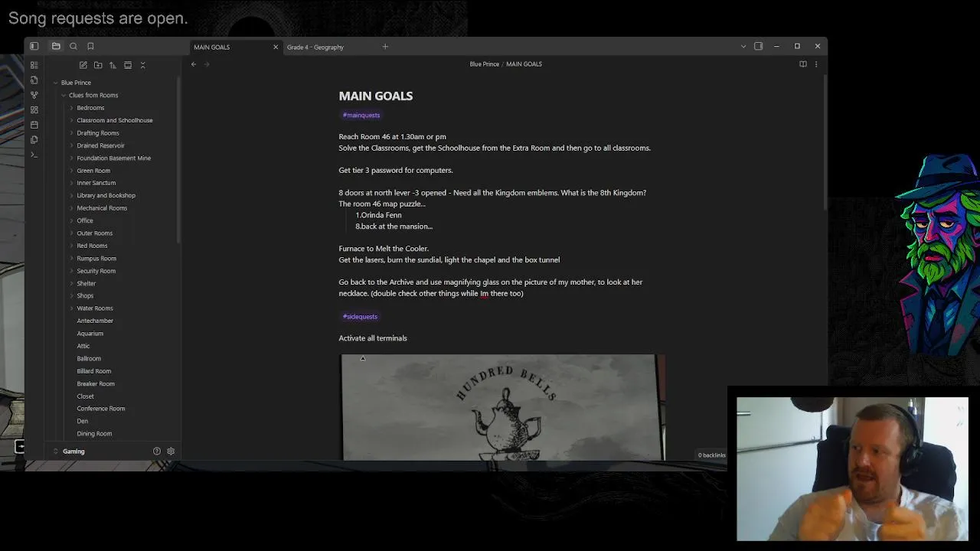Click the note editor vertical scrollbar
This screenshot has width=980, height=551.
click(x=825, y=142)
